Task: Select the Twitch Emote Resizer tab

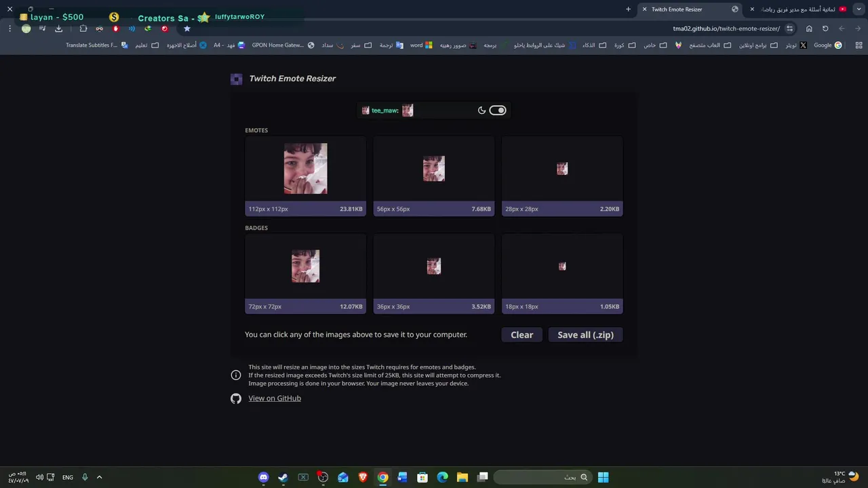Action: pyautogui.click(x=692, y=9)
